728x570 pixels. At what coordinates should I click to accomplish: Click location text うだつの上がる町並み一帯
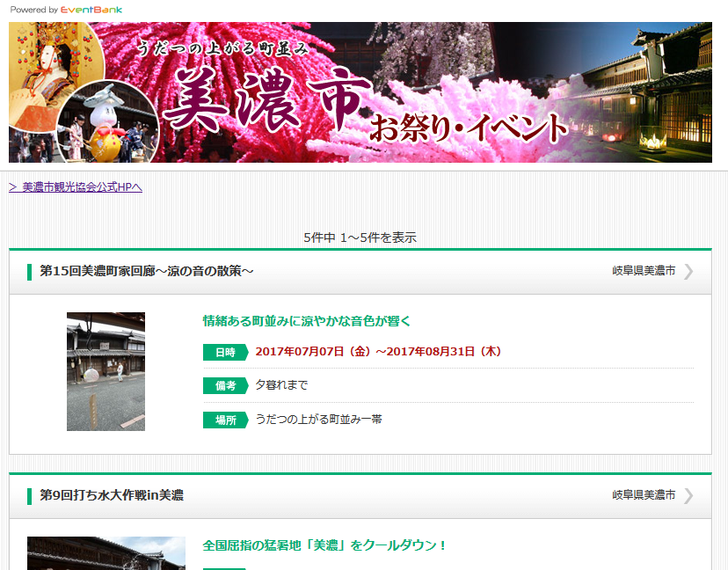319,419
